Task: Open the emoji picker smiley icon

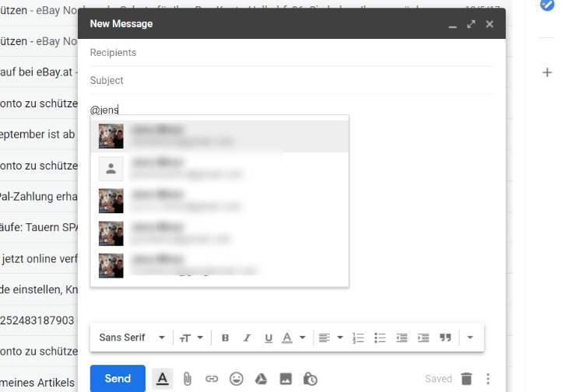Action: pyautogui.click(x=237, y=379)
